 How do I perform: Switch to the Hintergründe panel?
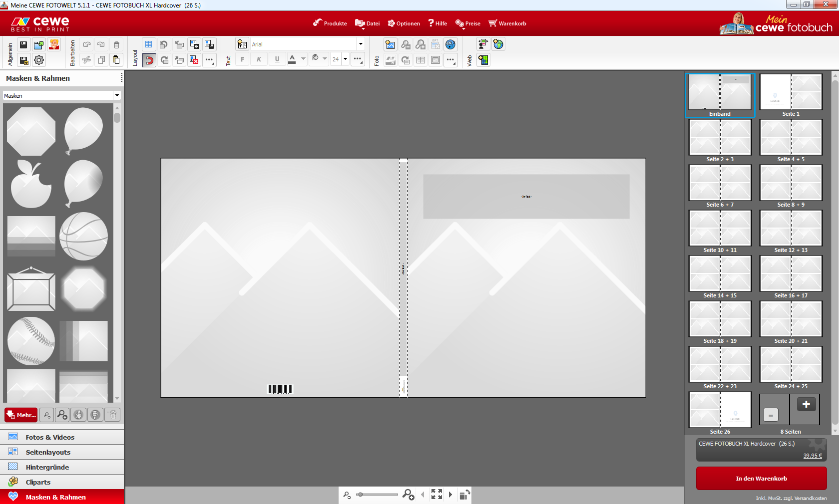coord(47,467)
